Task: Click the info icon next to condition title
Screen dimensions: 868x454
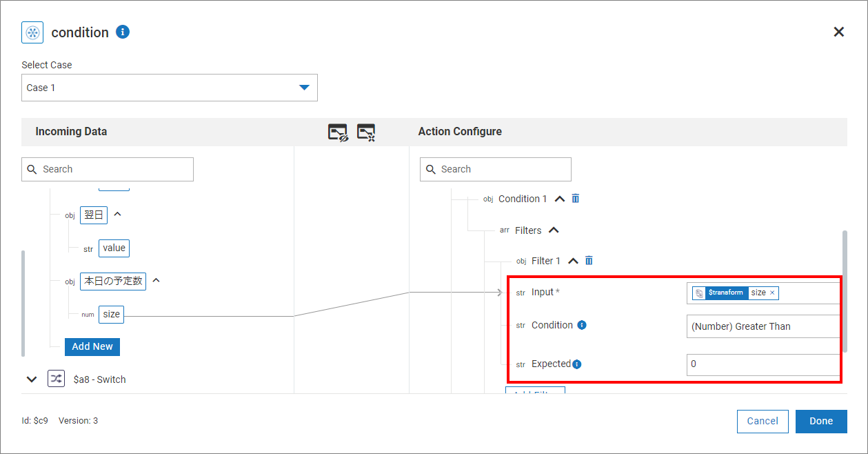Action: tap(123, 32)
